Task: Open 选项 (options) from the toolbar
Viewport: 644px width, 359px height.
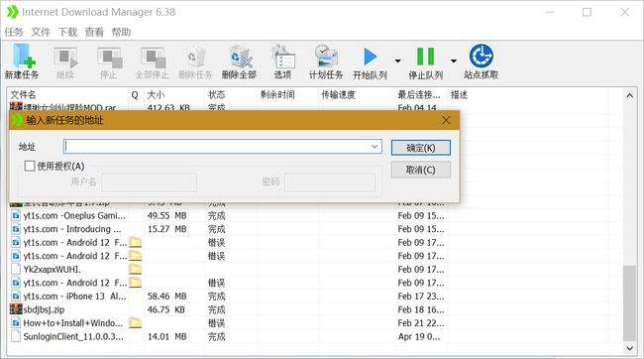Action: tap(282, 61)
